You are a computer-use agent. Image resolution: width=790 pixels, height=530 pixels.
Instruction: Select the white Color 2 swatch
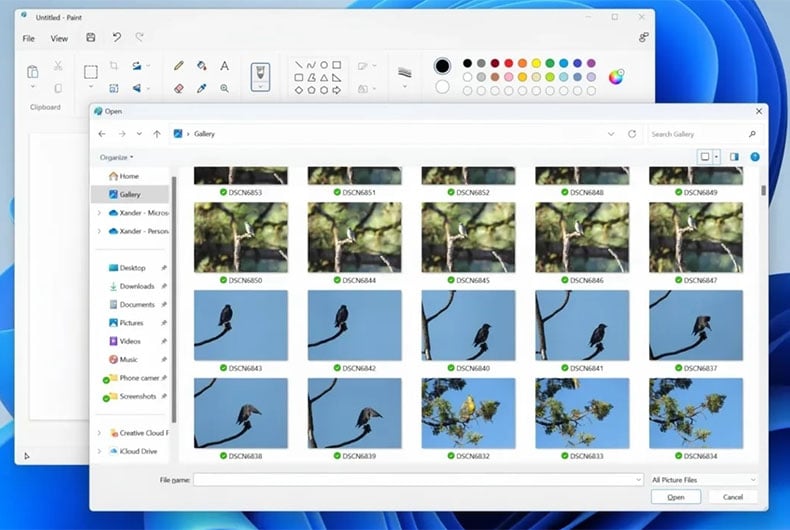pos(442,87)
